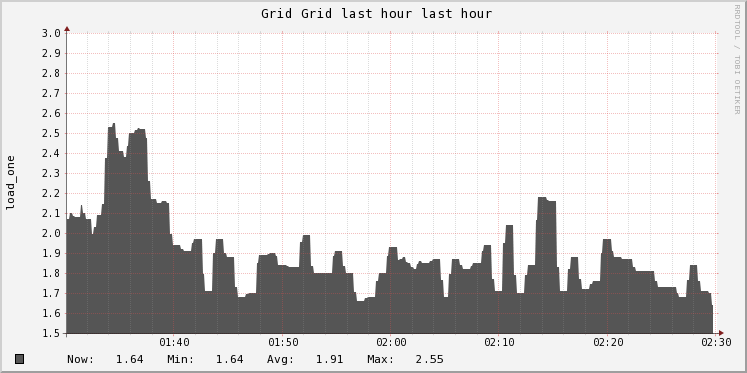Click the 02:20 time axis label
The image size is (747, 373).
608,343
